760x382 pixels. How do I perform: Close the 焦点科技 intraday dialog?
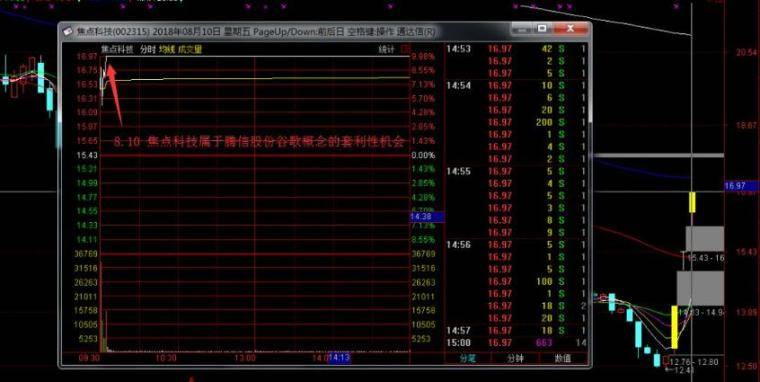(570, 29)
